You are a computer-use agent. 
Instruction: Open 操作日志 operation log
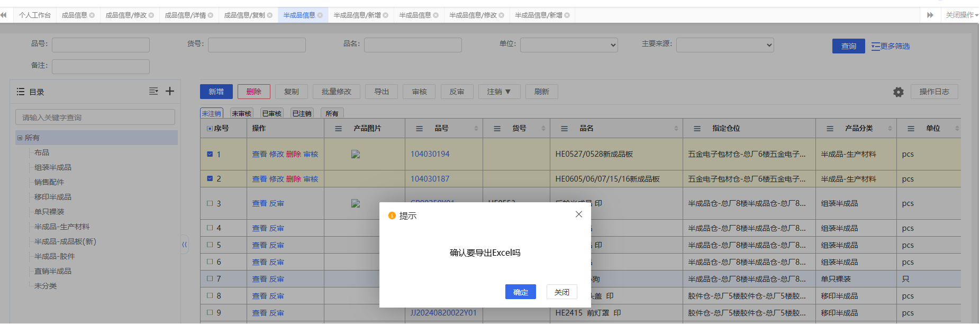[x=934, y=92]
